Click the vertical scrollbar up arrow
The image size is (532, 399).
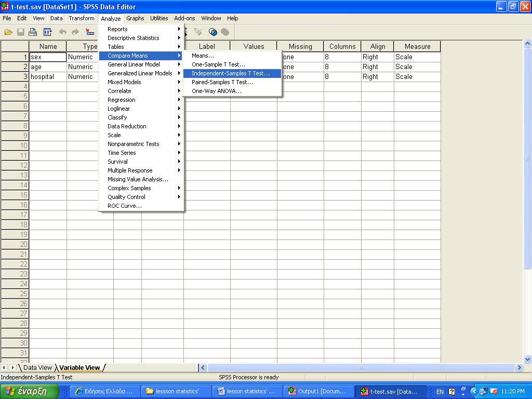pos(528,44)
